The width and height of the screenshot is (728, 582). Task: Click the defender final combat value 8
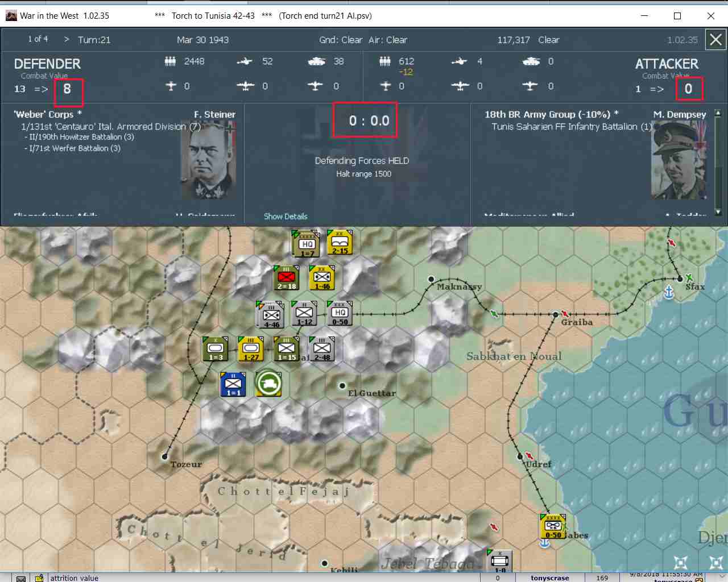[67, 89]
